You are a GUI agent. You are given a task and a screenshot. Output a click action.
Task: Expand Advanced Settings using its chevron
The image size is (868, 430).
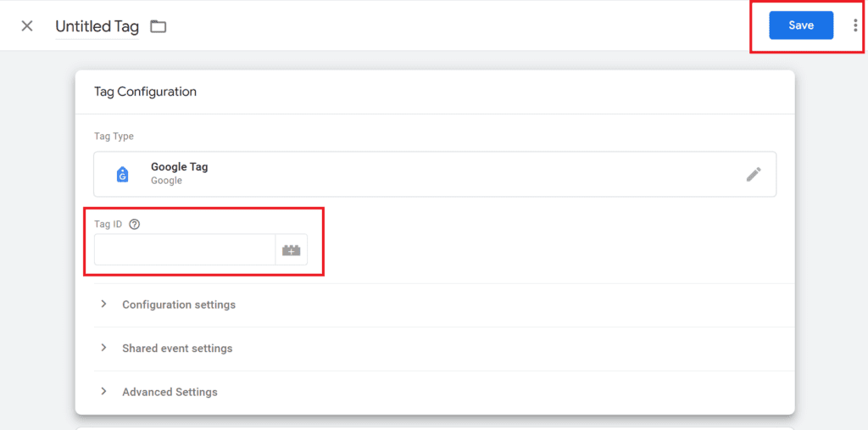click(103, 391)
